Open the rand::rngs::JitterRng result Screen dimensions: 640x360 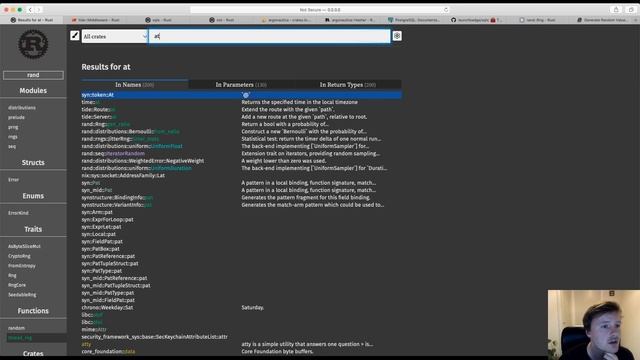pyautogui.click(x=241, y=139)
